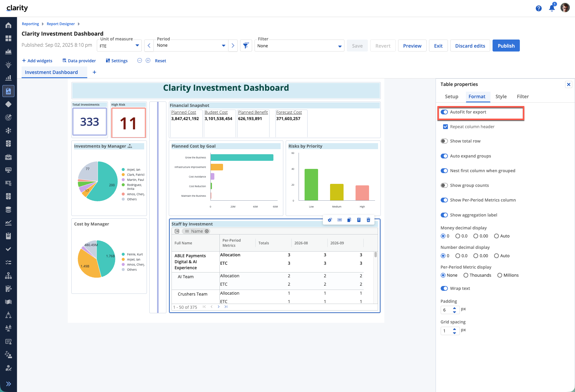Click Discard edits button

click(470, 46)
